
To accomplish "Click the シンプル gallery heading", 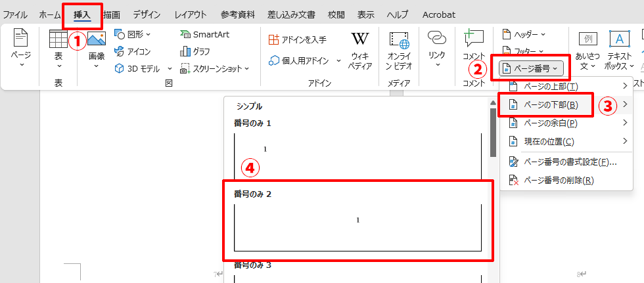I will click(249, 106).
